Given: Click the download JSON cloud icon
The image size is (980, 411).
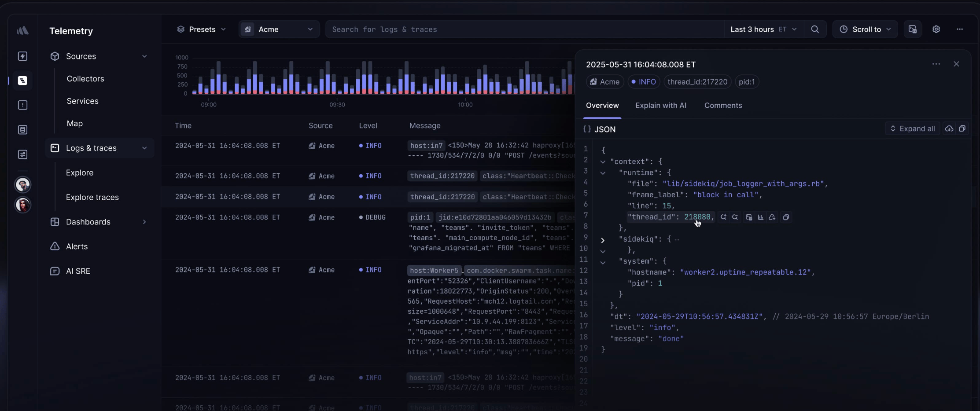Looking at the screenshot, I should click(949, 129).
